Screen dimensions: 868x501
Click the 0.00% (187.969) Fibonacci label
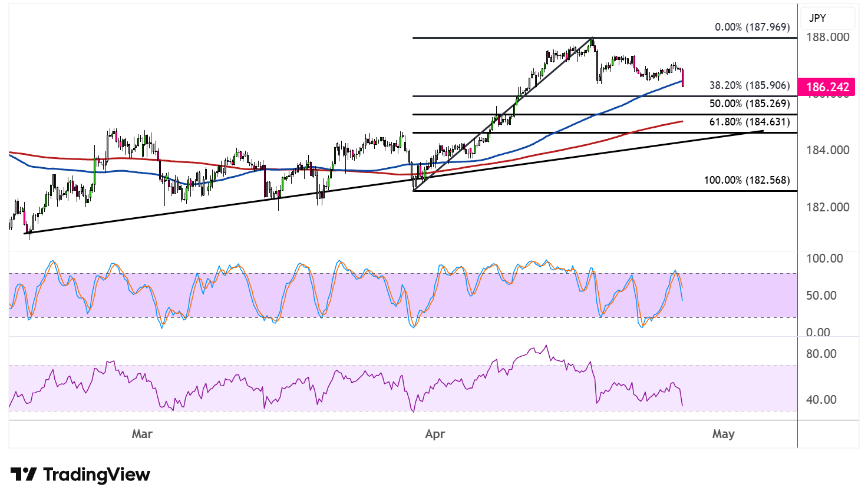pyautogui.click(x=752, y=27)
